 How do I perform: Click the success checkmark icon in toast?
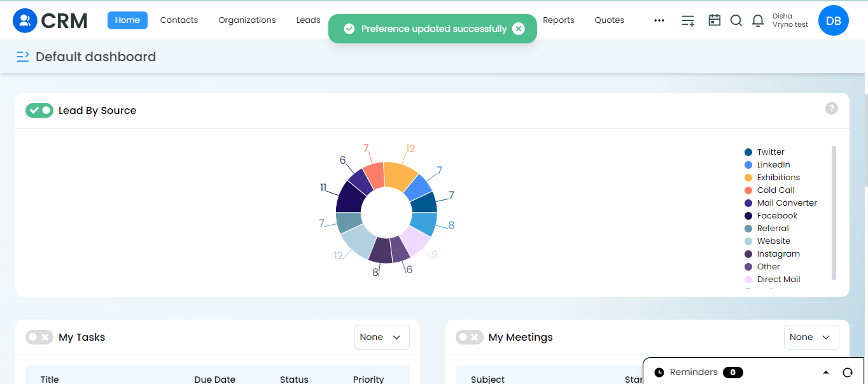pos(349,29)
